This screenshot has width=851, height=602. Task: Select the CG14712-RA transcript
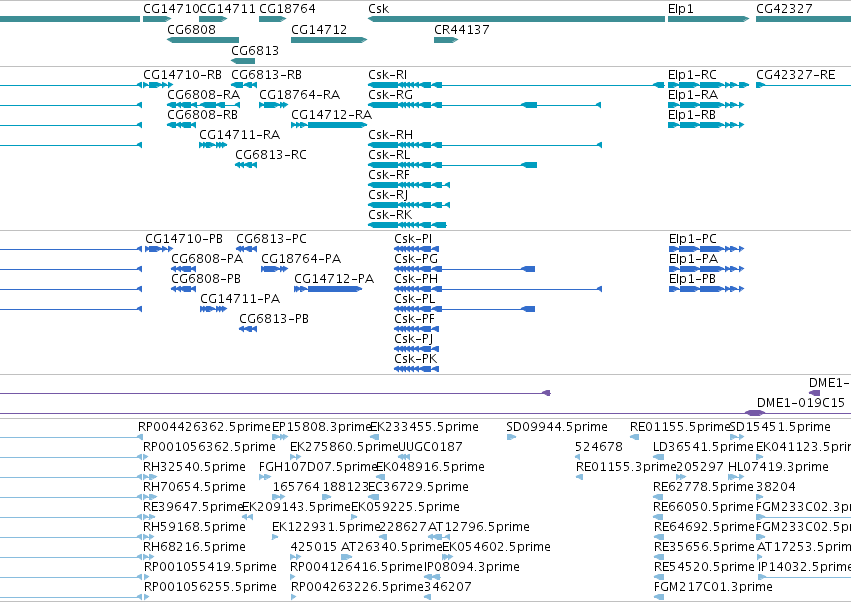click(329, 125)
